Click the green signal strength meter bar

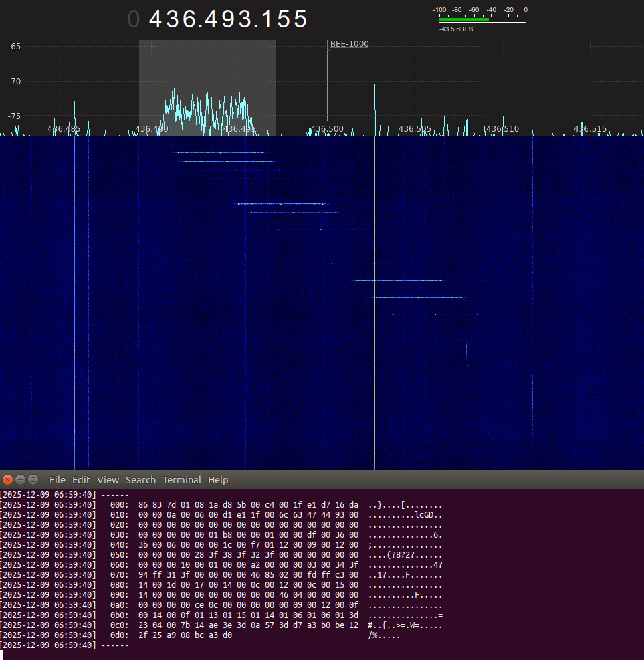(x=464, y=20)
